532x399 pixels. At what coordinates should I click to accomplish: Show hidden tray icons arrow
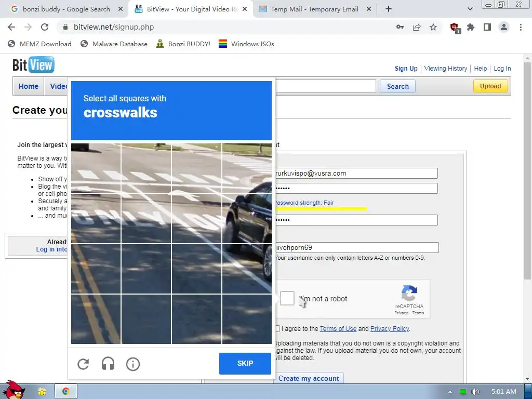click(x=450, y=392)
